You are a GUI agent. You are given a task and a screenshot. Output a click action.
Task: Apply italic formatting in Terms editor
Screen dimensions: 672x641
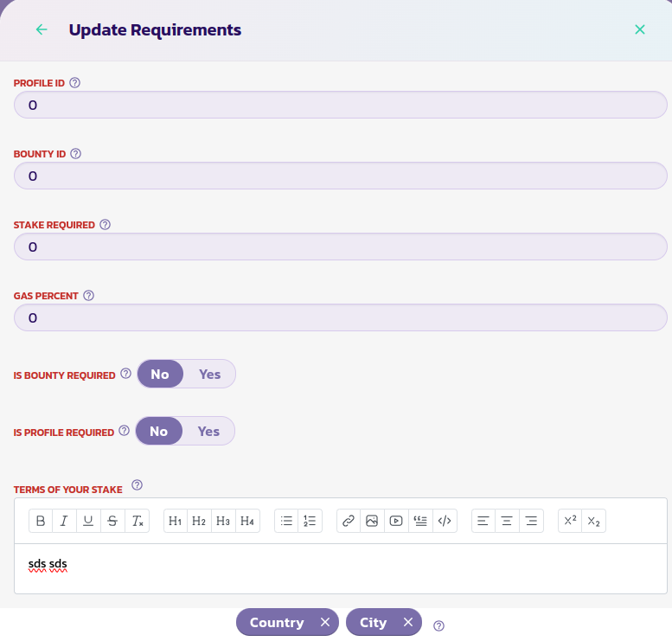pos(64,521)
